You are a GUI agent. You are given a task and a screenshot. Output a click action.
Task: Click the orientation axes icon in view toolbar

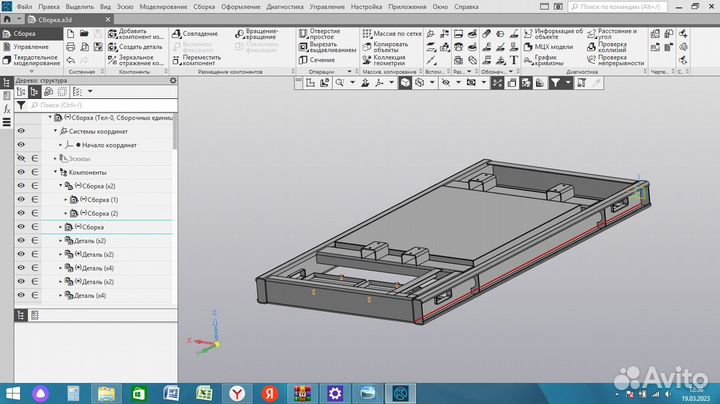pyautogui.click(x=379, y=83)
